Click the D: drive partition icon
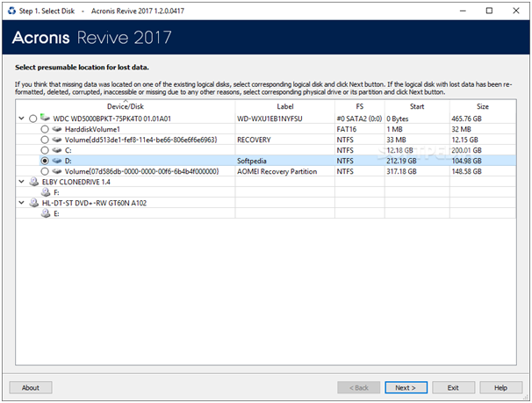This screenshot has width=532, height=403. [x=57, y=161]
